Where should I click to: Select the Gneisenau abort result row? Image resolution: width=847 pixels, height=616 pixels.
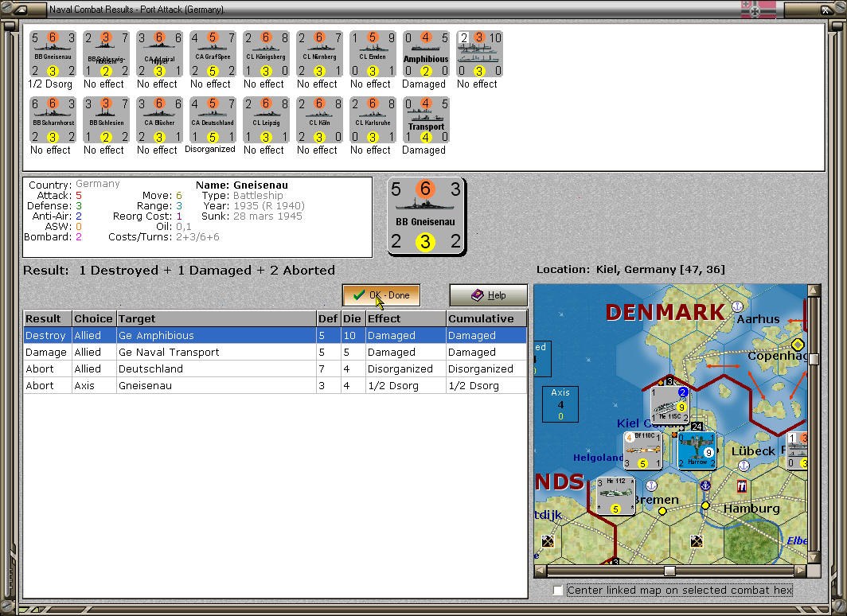(x=275, y=385)
